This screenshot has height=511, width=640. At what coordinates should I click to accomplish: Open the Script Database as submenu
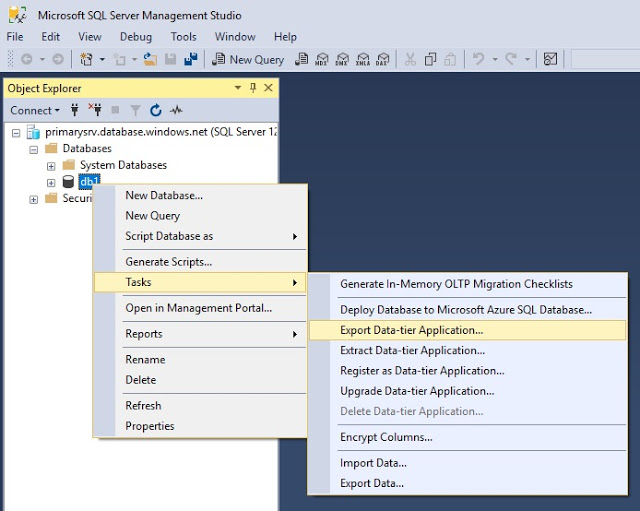point(200,236)
